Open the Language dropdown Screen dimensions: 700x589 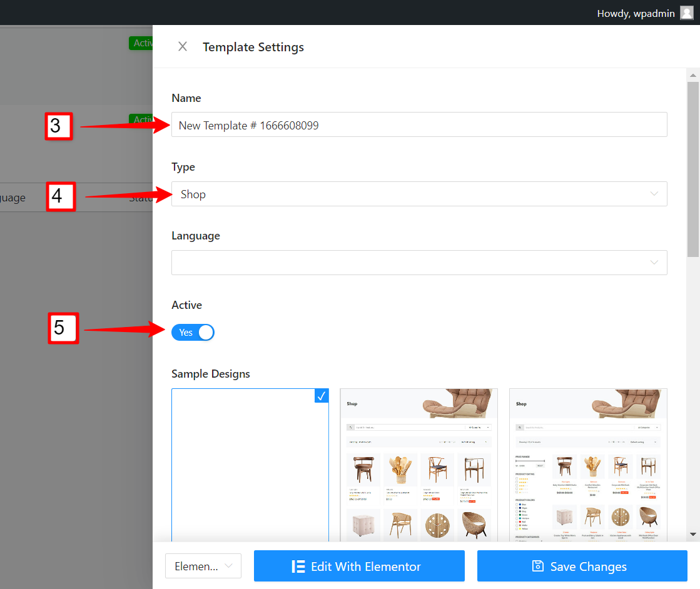click(x=419, y=263)
